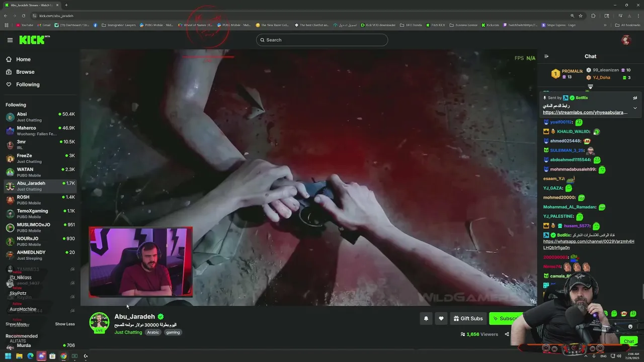Open Discord from the taskbar
644x362 pixels.
[x=41, y=356]
